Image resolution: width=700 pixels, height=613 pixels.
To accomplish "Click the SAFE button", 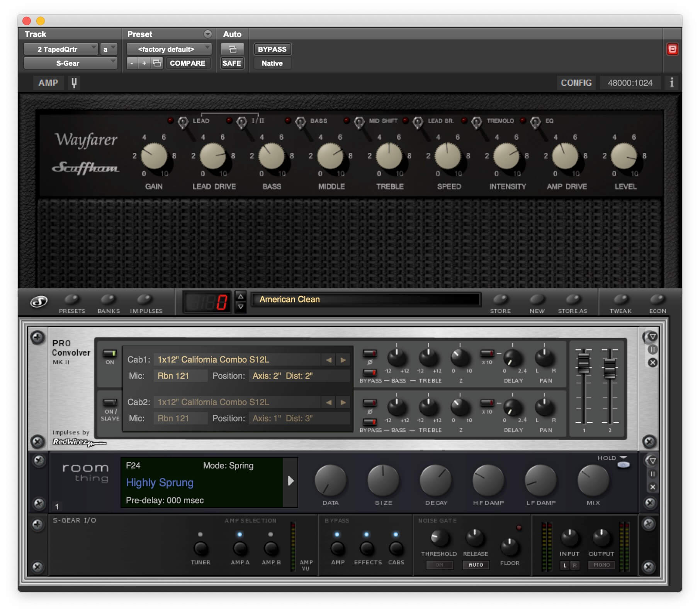I will pyautogui.click(x=232, y=63).
